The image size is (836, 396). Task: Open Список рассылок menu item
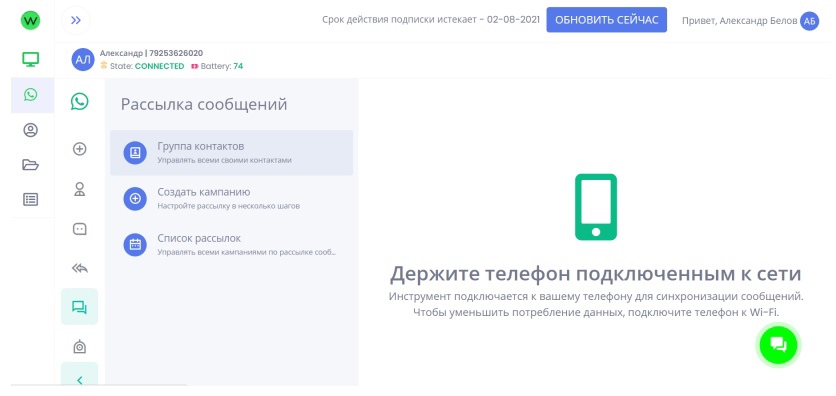(x=231, y=245)
